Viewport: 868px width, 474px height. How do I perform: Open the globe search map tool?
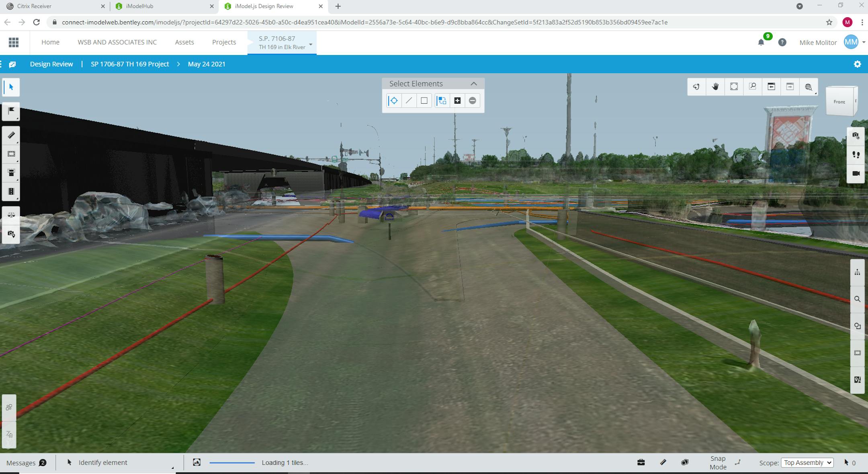809,87
